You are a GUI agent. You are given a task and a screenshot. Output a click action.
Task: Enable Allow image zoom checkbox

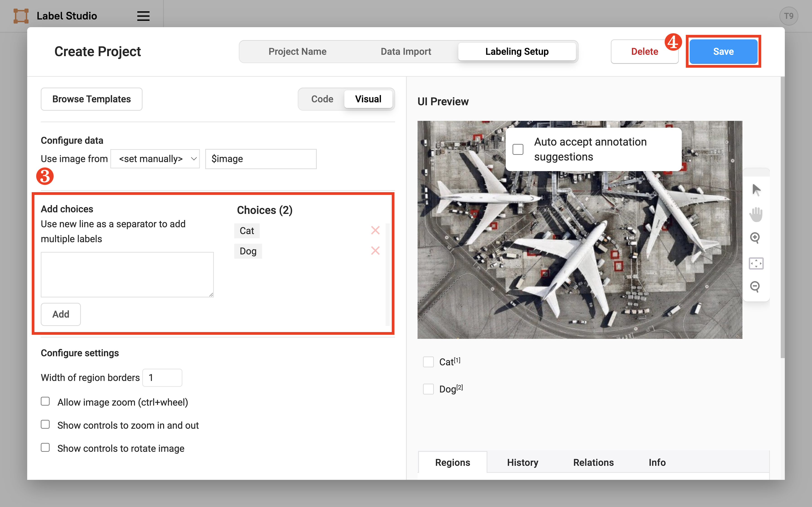(x=45, y=401)
